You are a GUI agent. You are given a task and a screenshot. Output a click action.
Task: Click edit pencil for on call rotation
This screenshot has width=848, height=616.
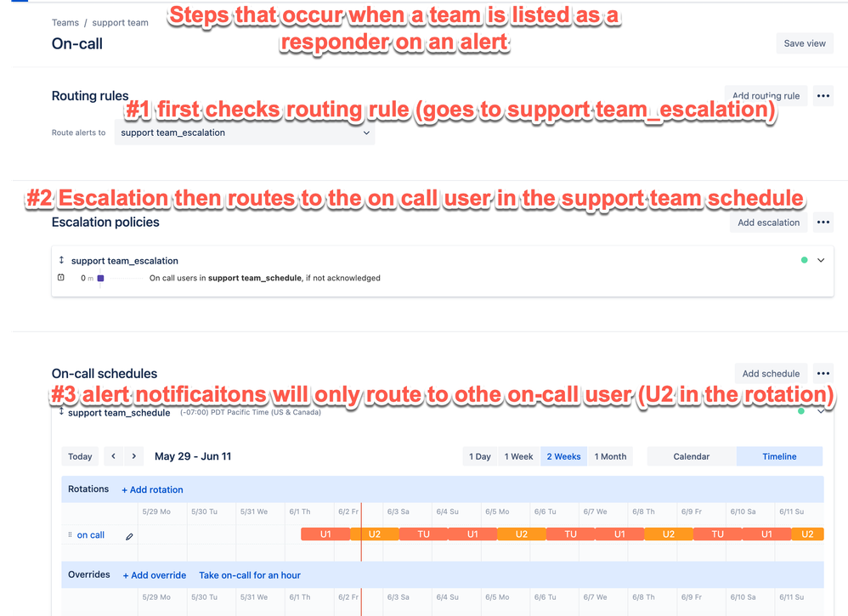pos(129,536)
